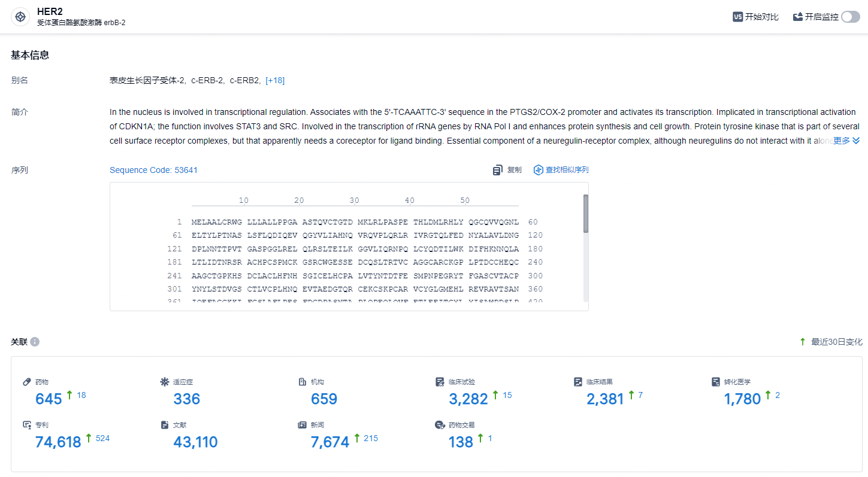This screenshot has height=477, width=868.
Task: Click the find similar sequences icon
Action: [x=538, y=170]
